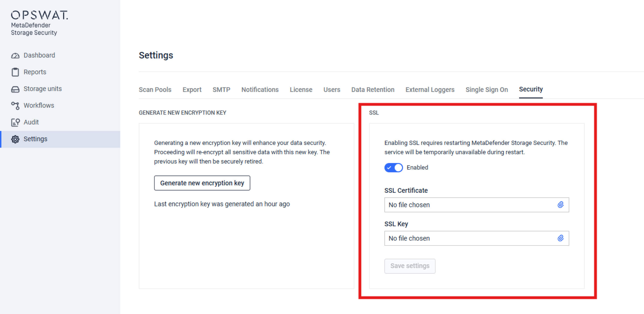Click the Storage units drive icon
The width and height of the screenshot is (644, 314).
pos(15,89)
